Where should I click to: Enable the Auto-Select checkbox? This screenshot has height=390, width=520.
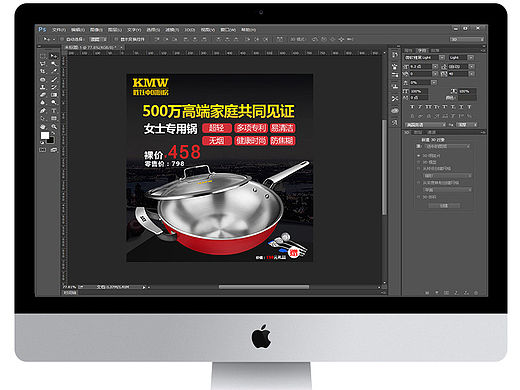pyautogui.click(x=62, y=39)
